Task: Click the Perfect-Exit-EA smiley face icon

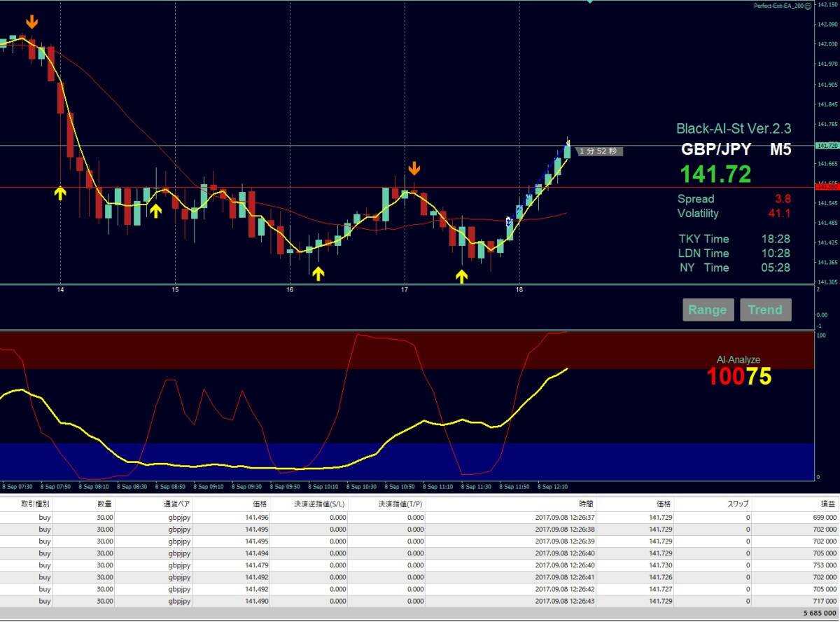Action: click(x=808, y=5)
